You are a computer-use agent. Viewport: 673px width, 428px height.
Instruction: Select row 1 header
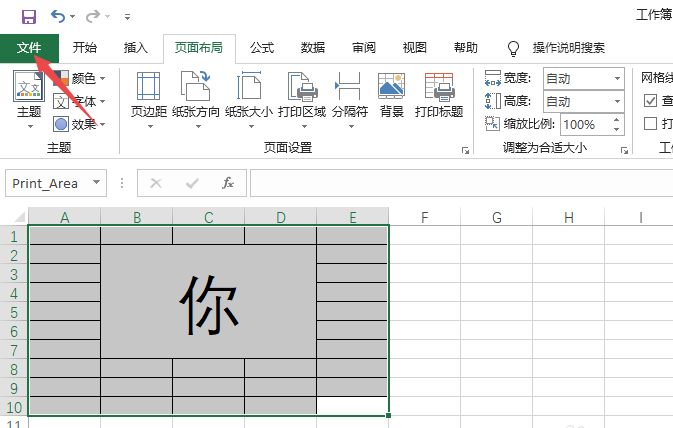[x=14, y=236]
